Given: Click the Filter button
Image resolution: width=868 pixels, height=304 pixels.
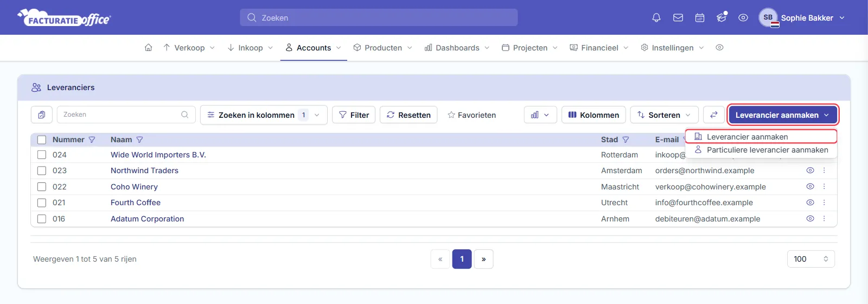Looking at the screenshot, I should (x=354, y=115).
